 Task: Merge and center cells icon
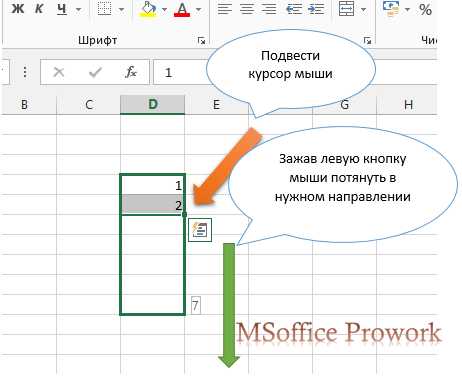346,8
